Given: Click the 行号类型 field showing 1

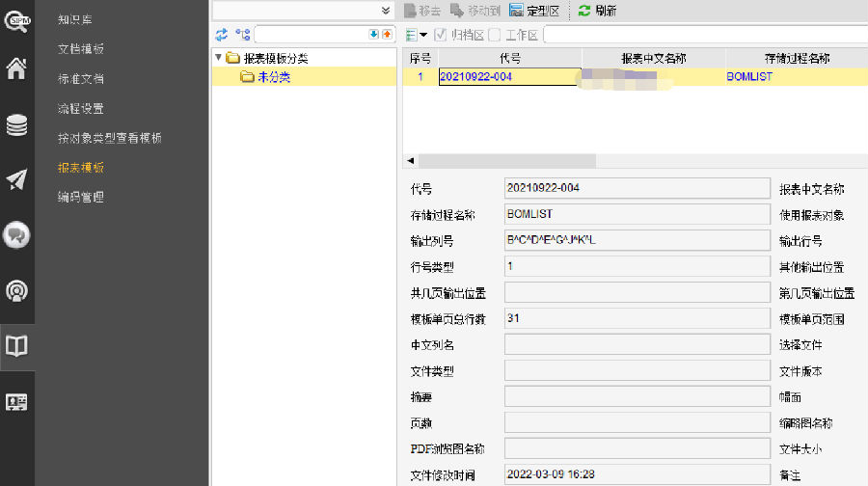Looking at the screenshot, I should [x=637, y=266].
